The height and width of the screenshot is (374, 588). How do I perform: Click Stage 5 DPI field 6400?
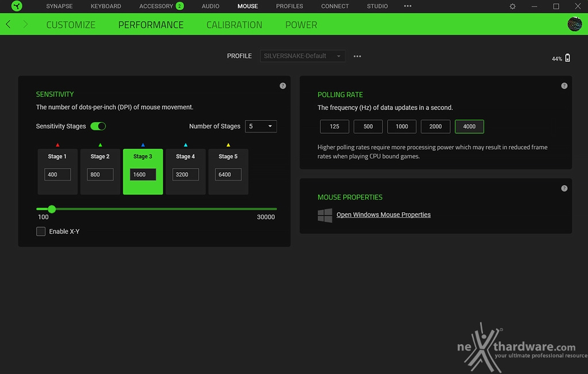229,174
